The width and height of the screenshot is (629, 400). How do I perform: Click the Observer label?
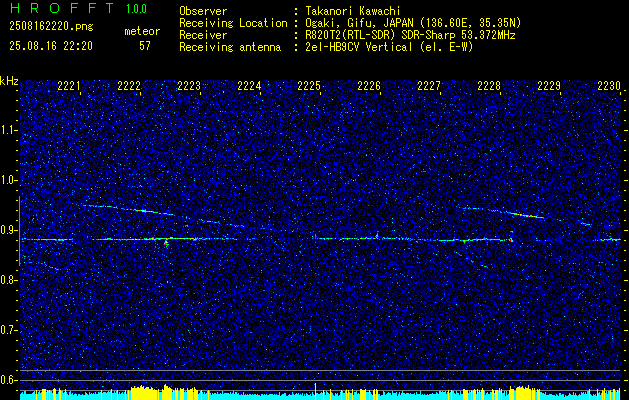click(x=203, y=11)
